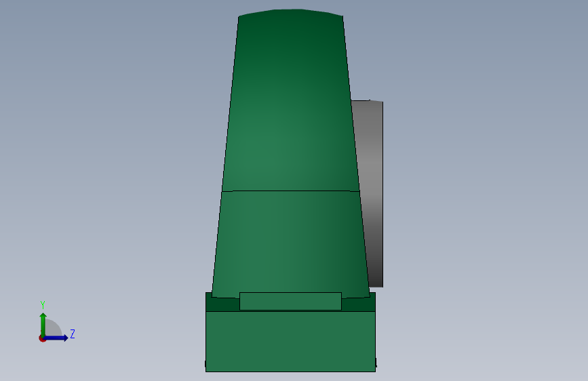
Task: Select the green rectangular base block
Action: (291, 341)
